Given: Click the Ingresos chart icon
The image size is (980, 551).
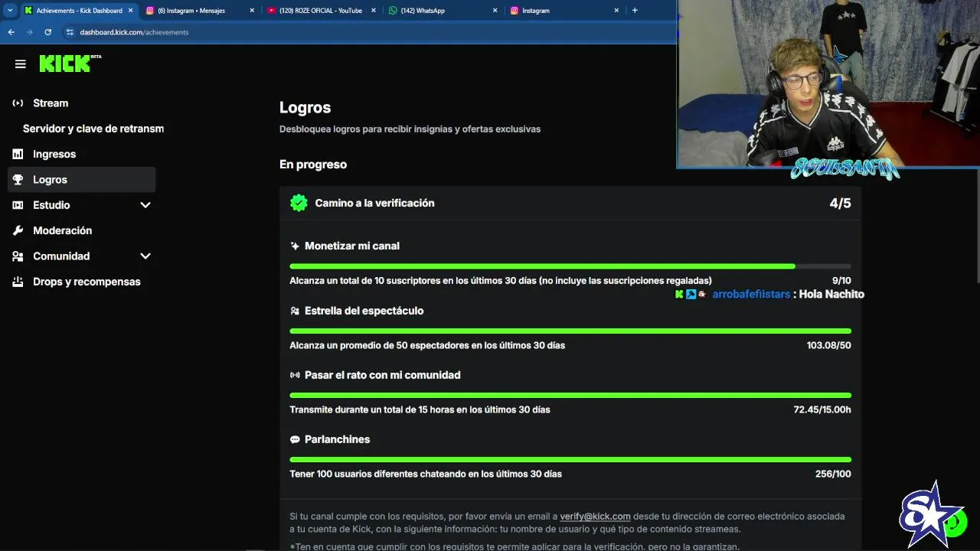Looking at the screenshot, I should pos(18,154).
